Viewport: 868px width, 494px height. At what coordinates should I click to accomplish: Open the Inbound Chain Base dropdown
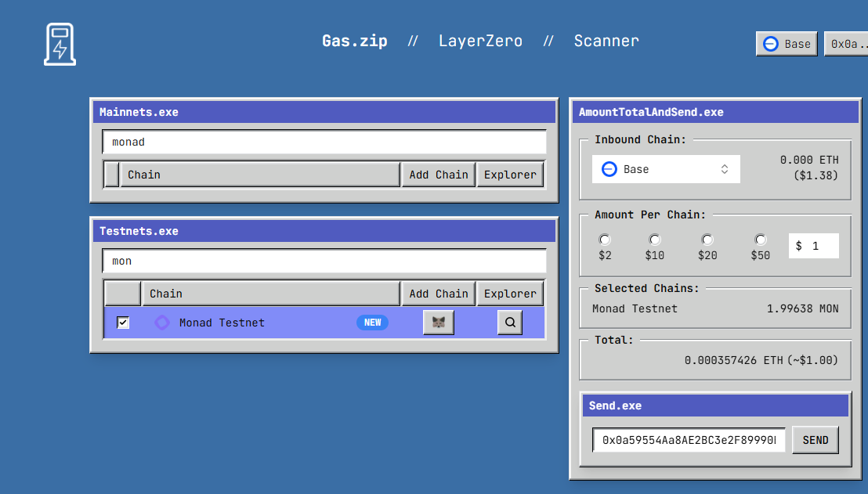(666, 169)
